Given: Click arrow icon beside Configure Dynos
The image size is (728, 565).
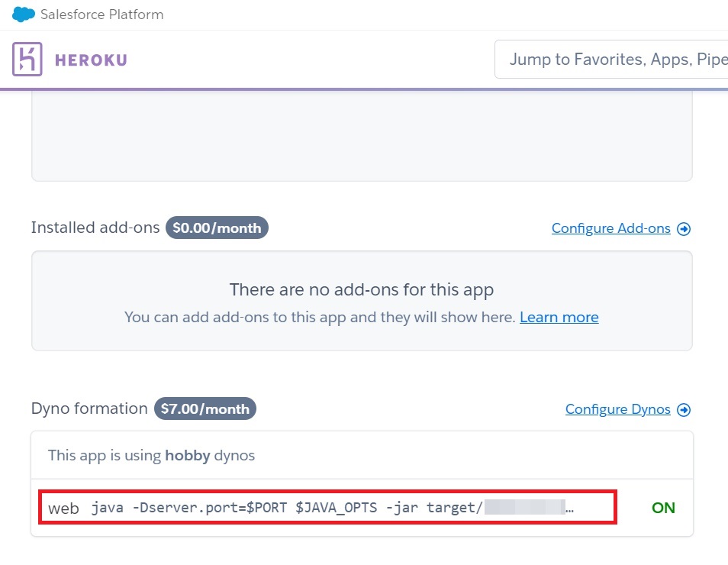Looking at the screenshot, I should tap(684, 409).
